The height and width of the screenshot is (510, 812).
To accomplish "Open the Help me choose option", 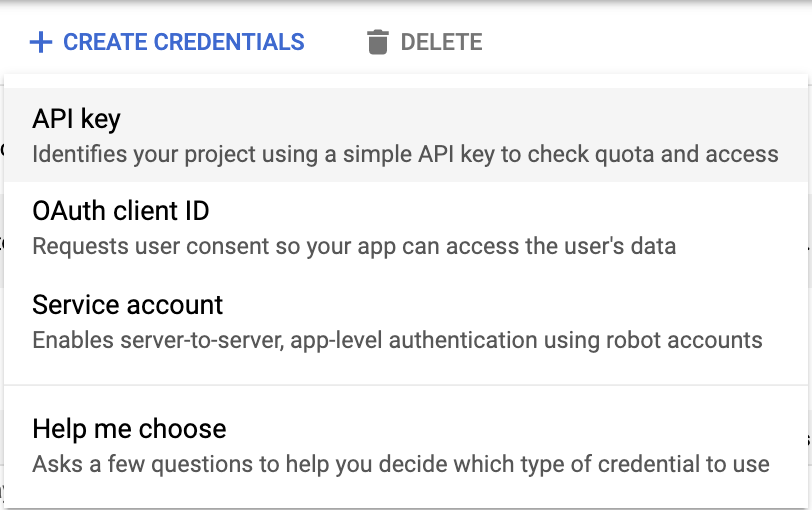I will pyautogui.click(x=405, y=446).
